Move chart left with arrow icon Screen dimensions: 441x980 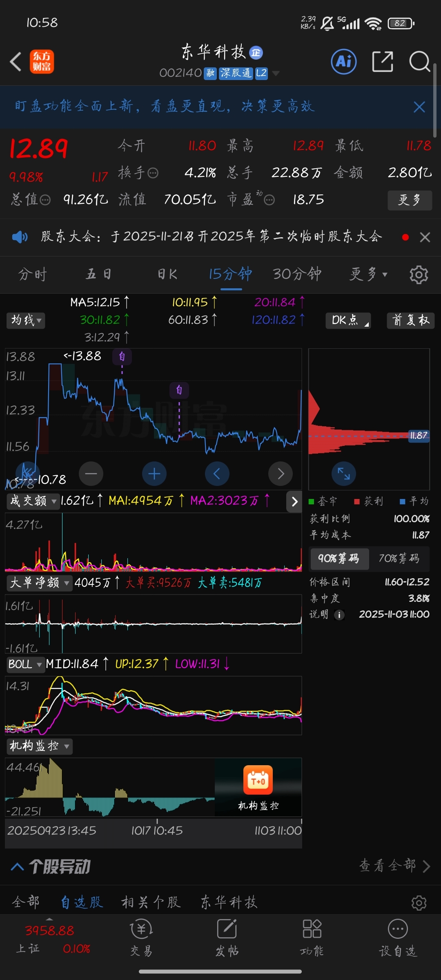coord(217,474)
